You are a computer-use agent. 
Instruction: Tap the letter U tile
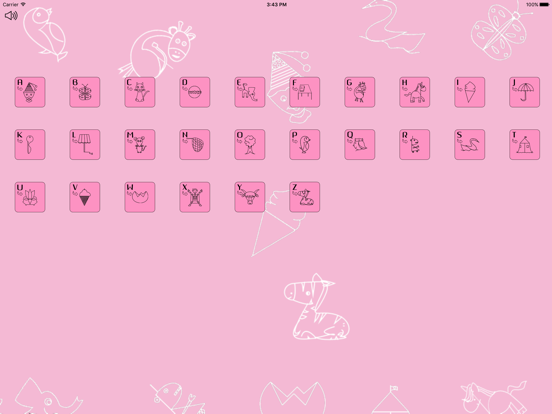click(x=30, y=197)
